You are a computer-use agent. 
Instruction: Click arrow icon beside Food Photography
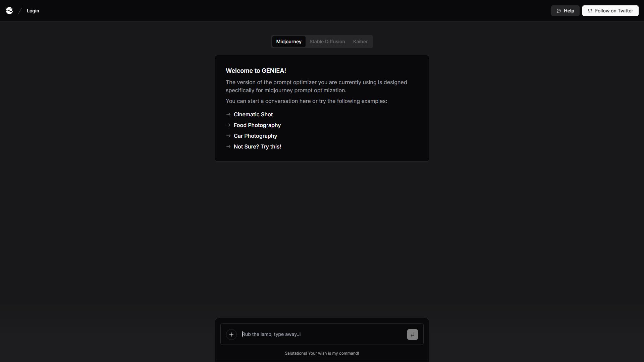point(228,125)
